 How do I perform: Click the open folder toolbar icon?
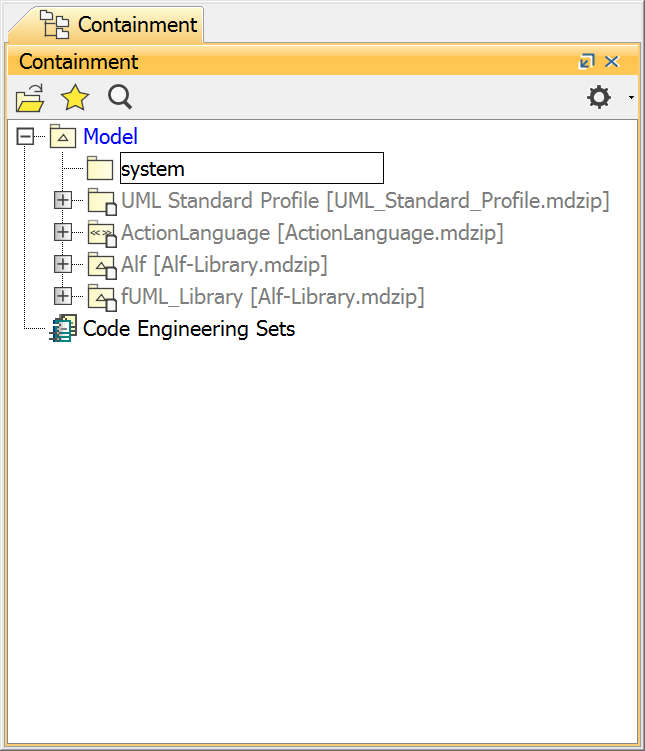[x=30, y=98]
